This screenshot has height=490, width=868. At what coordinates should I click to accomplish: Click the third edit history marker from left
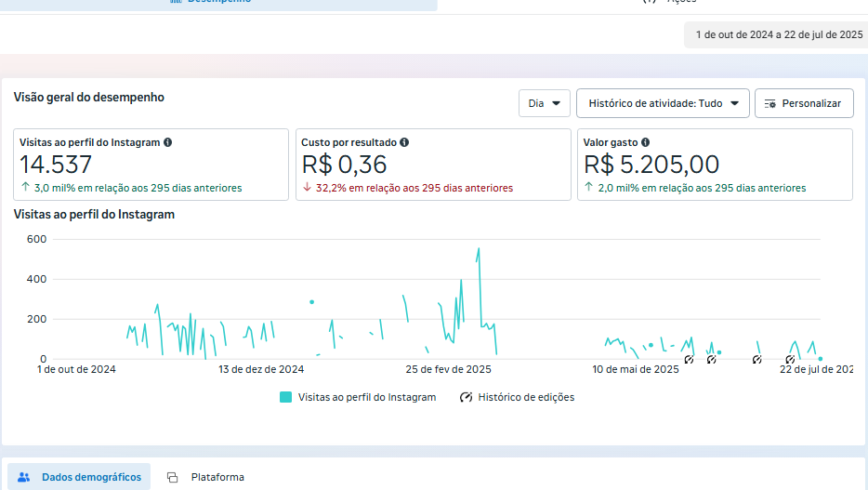756,359
